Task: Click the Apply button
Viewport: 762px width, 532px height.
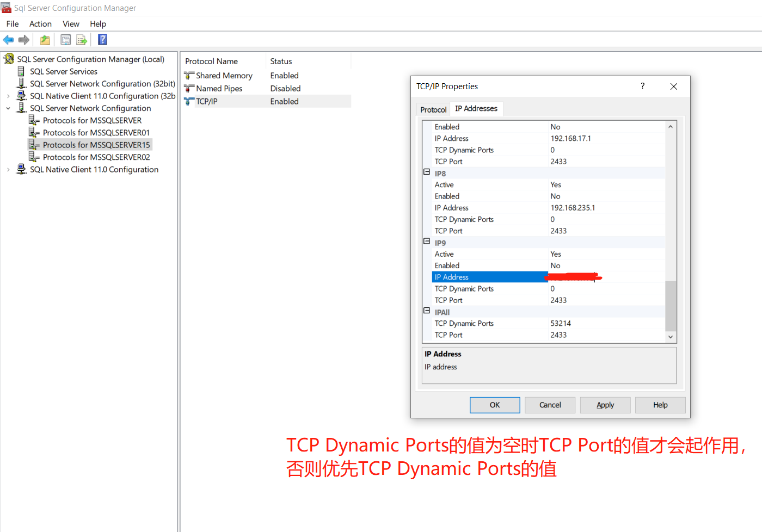Action: pos(605,405)
